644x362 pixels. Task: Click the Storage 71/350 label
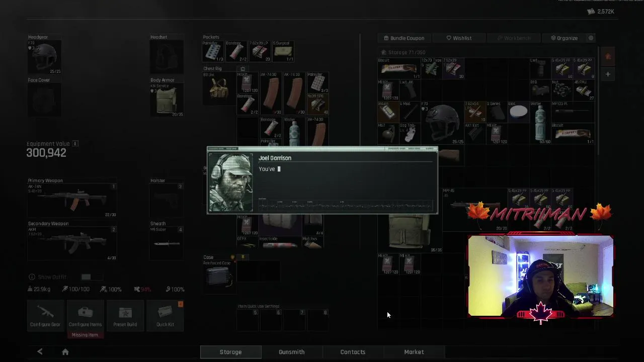pyautogui.click(x=403, y=52)
